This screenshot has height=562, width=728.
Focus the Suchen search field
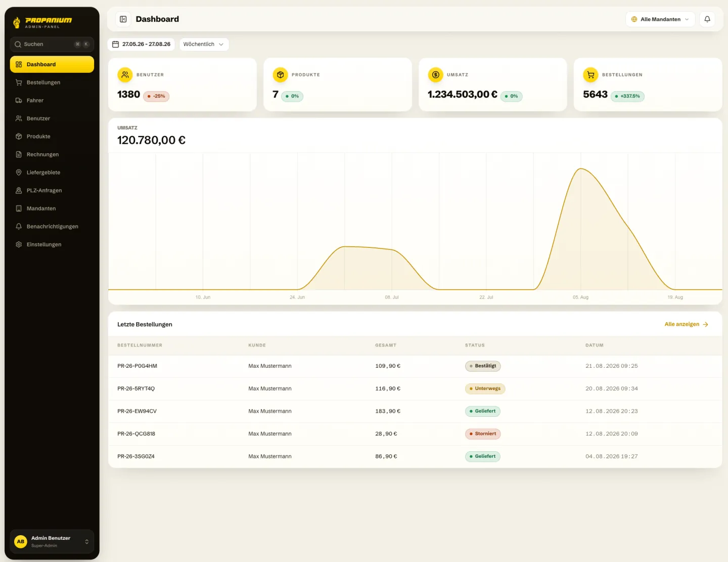[52, 45]
